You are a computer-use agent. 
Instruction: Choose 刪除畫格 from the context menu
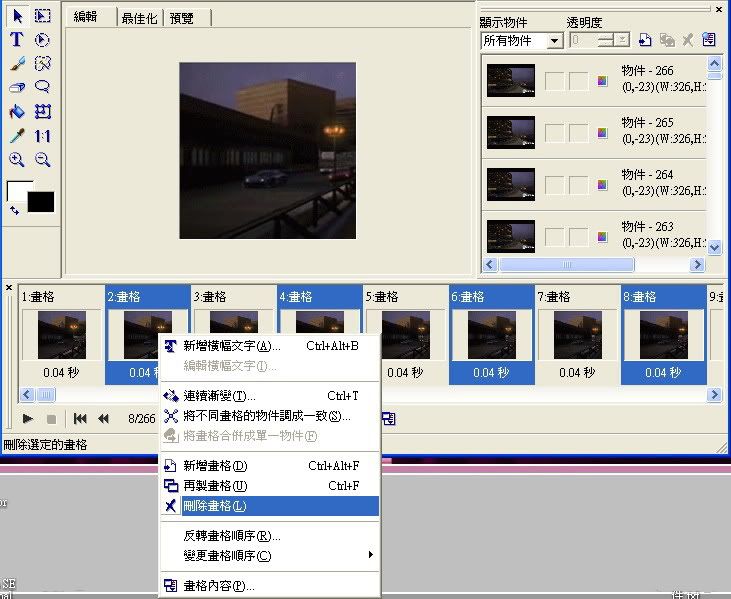(x=270, y=506)
